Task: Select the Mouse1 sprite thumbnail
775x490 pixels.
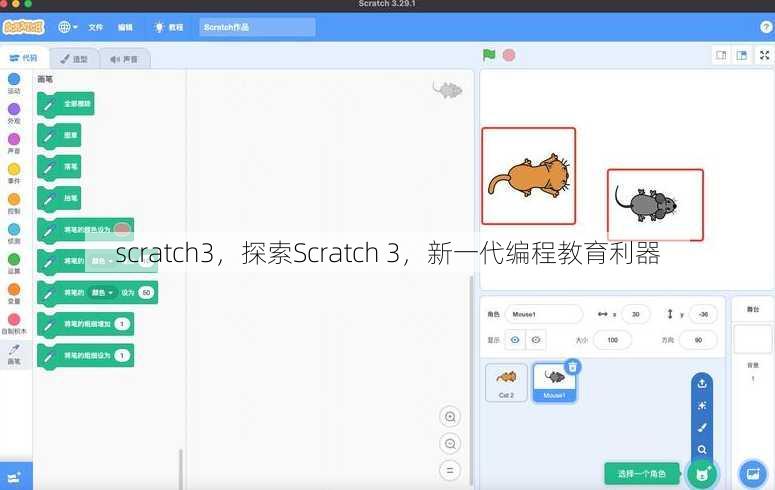Action: [555, 383]
